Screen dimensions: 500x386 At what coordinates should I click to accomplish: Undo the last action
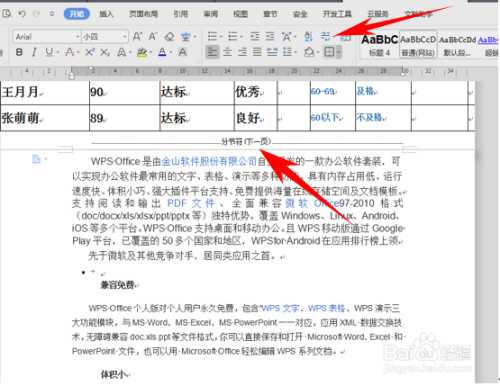22,14
